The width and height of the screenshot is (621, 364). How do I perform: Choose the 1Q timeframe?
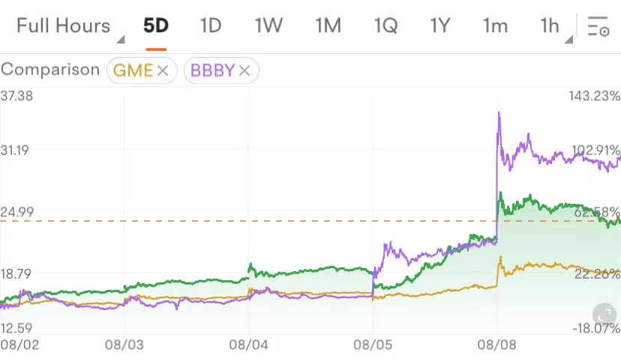[x=385, y=26]
